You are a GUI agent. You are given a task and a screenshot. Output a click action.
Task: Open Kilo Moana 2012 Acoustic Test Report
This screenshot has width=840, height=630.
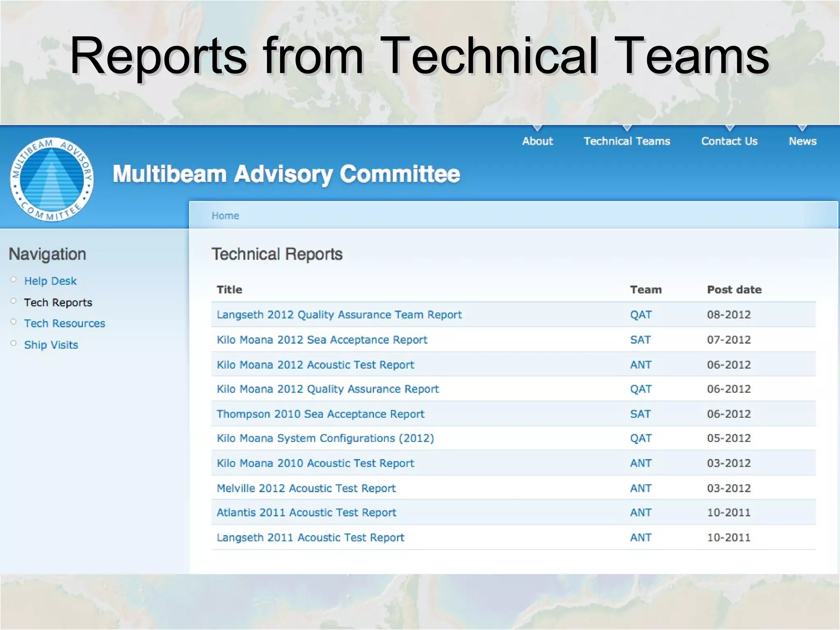click(315, 365)
